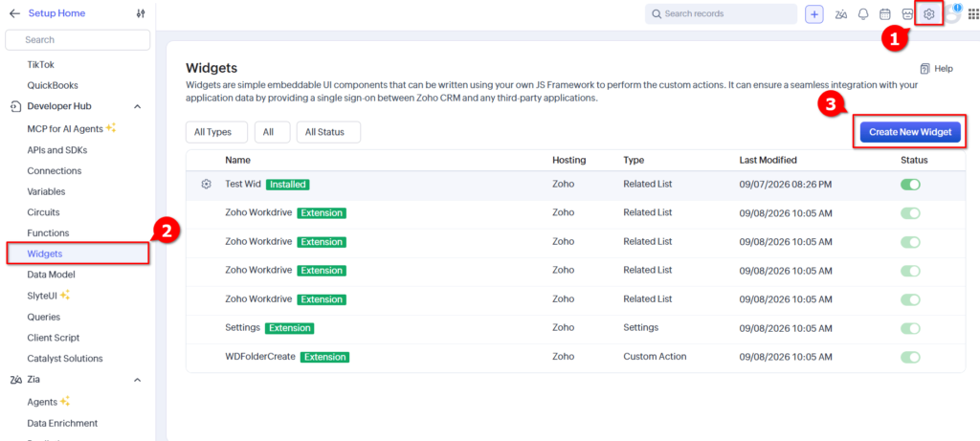
Task: Open the calendar icon in top bar
Action: pos(885,13)
